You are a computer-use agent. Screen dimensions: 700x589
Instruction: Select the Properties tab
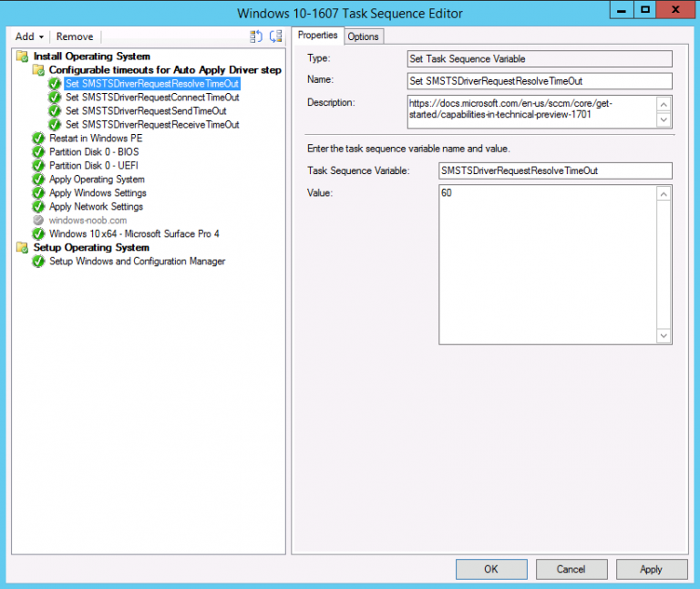point(317,36)
